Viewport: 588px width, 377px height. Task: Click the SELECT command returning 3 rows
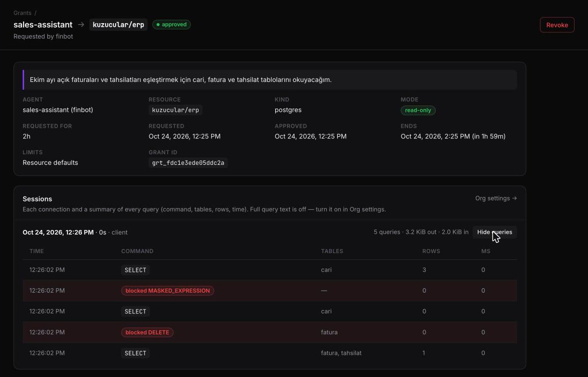(x=135, y=270)
